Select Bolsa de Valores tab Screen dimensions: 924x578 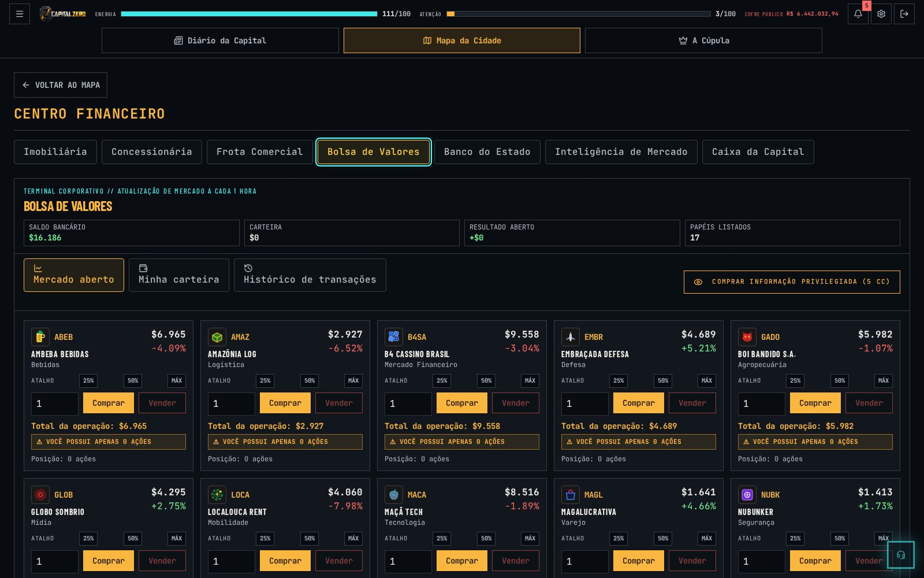click(x=374, y=152)
